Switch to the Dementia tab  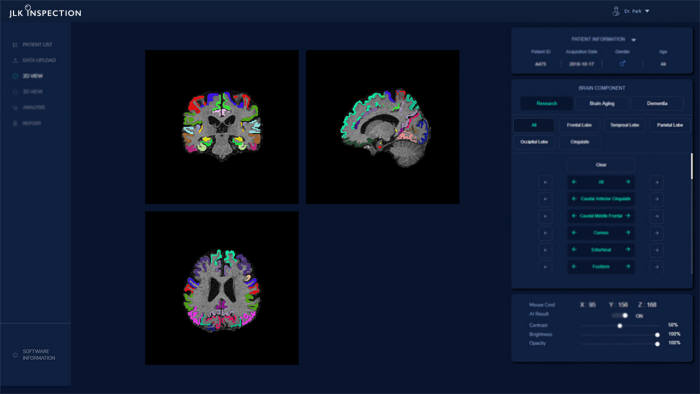coord(657,104)
